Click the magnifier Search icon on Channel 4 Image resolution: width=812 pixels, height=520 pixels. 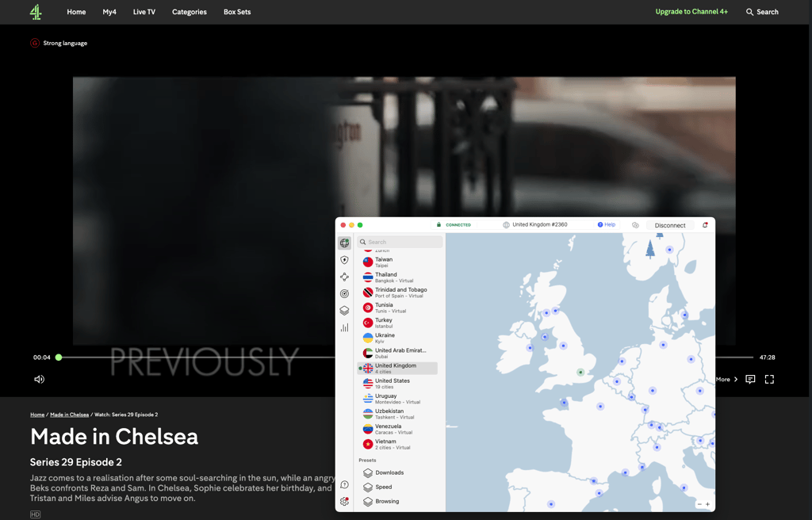tap(749, 12)
